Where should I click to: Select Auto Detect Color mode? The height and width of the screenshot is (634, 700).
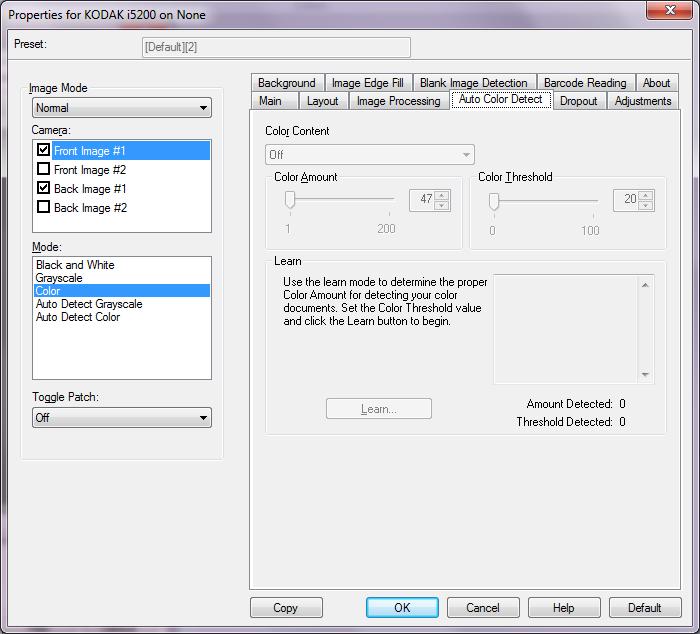121,317
